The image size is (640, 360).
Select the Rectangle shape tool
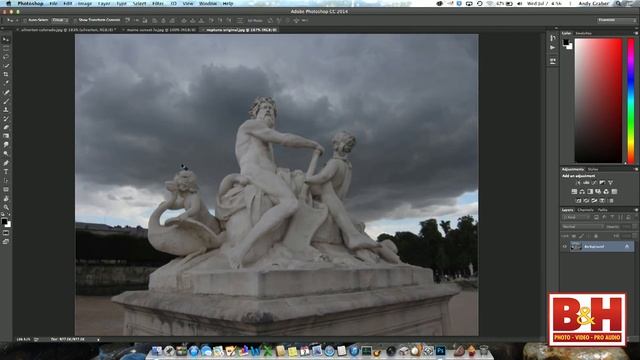(6, 189)
